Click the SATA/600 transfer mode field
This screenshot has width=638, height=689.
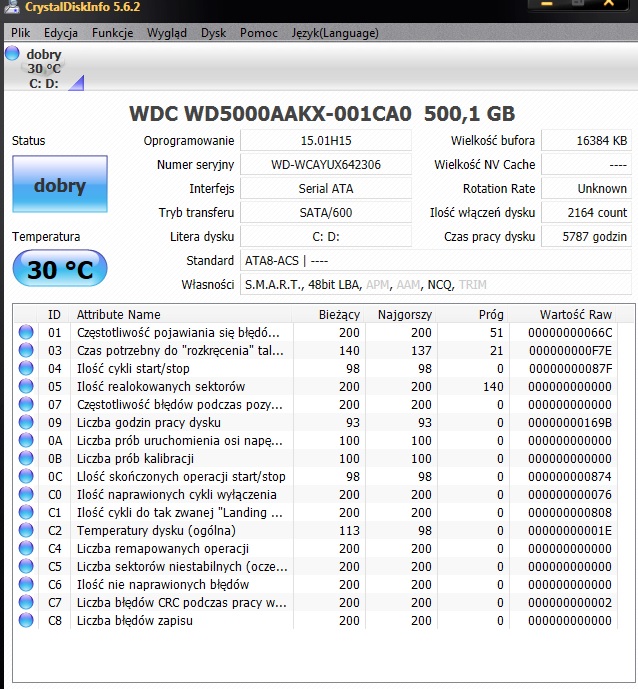point(326,213)
